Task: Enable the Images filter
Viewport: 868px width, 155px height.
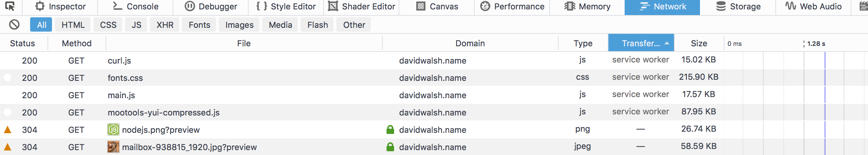Action: [240, 25]
